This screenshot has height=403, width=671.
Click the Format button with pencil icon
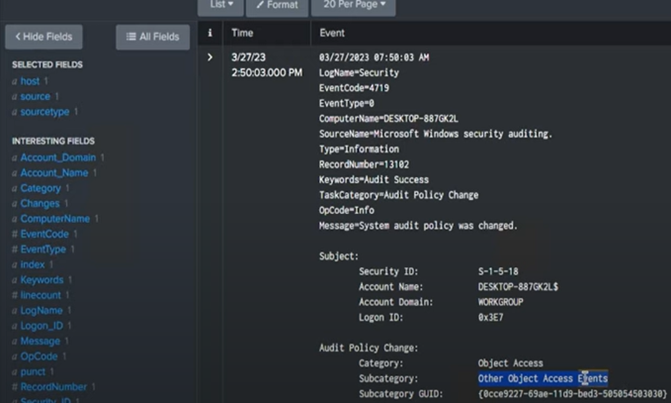coord(277,5)
